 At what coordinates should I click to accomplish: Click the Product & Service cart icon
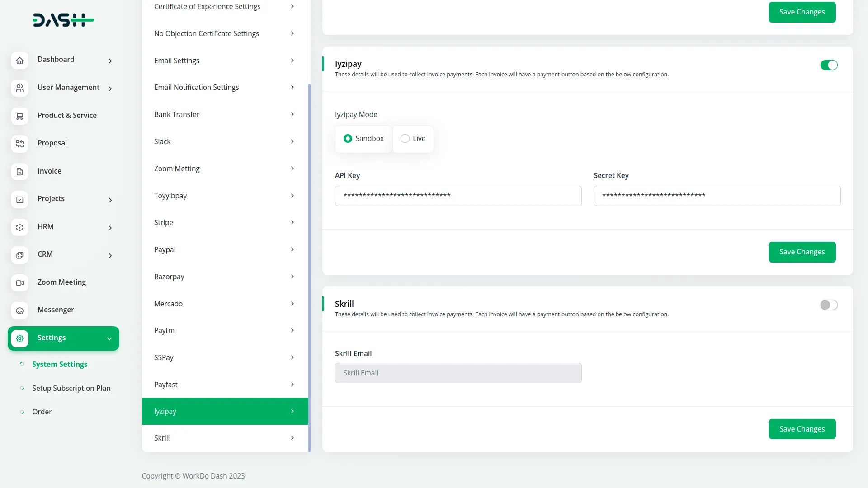(19, 116)
